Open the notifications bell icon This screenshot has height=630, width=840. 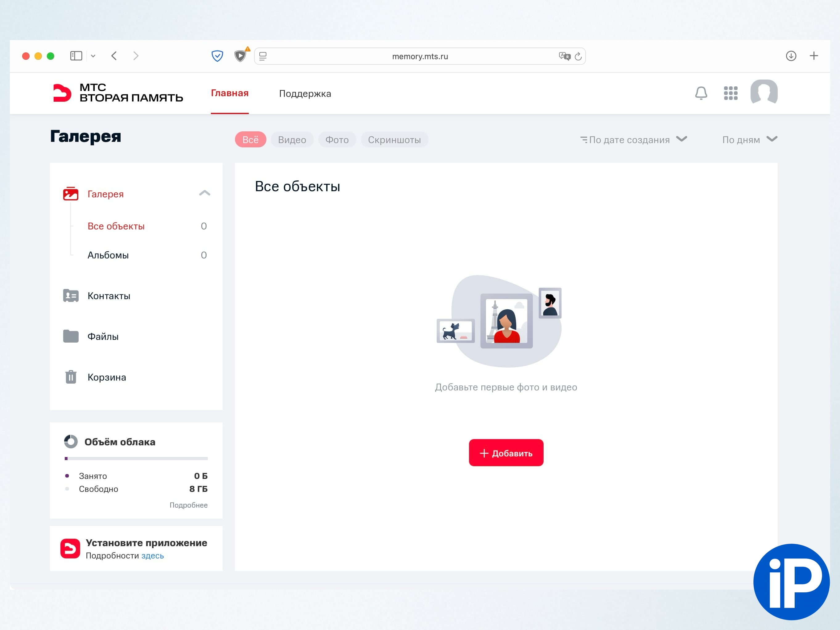click(x=701, y=93)
